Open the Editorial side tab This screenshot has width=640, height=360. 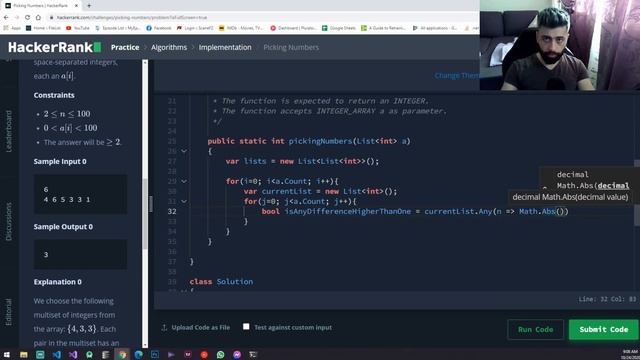tap(9, 312)
